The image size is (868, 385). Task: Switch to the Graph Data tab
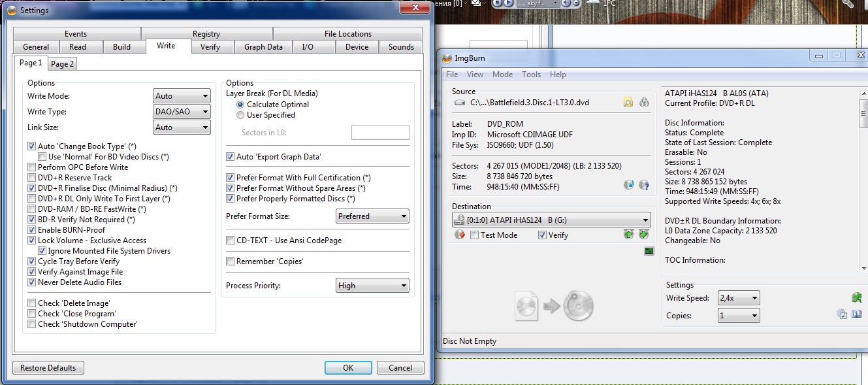264,47
